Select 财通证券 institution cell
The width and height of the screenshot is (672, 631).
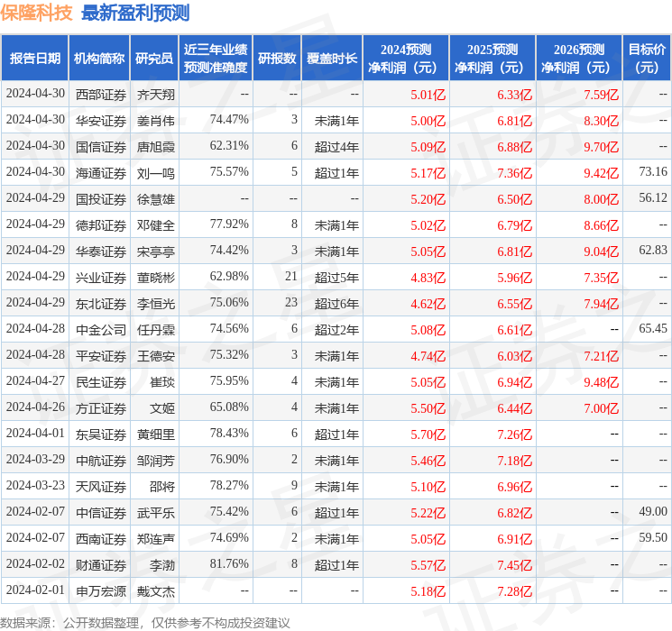coord(101,565)
